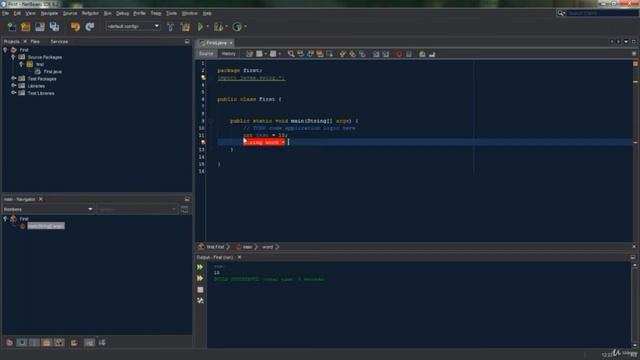
Task: Collapse the Source Packages node
Action: (13, 57)
